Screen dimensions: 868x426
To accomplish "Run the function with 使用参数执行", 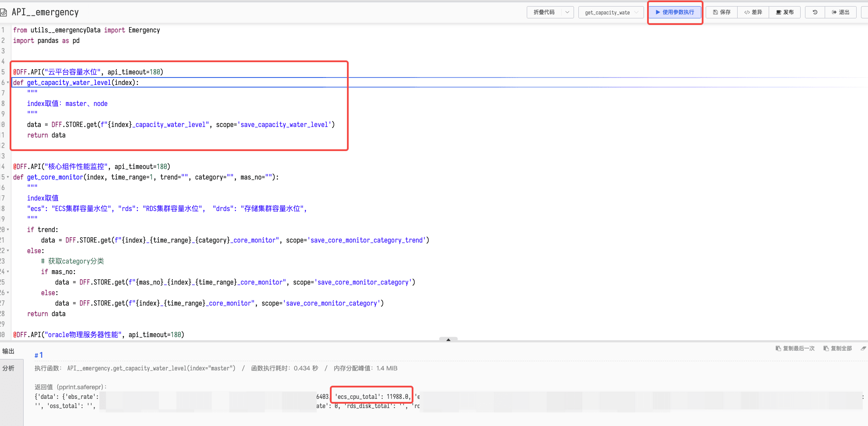I will coord(675,12).
